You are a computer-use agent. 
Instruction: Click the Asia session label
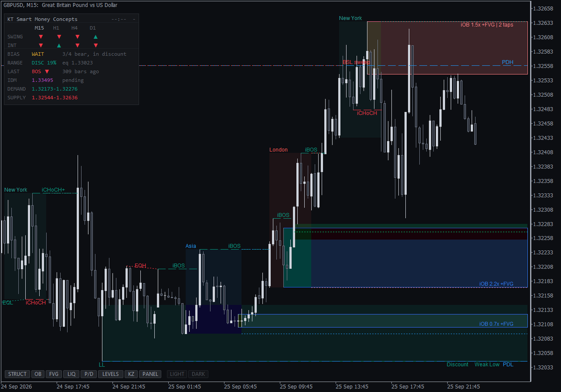coord(191,246)
